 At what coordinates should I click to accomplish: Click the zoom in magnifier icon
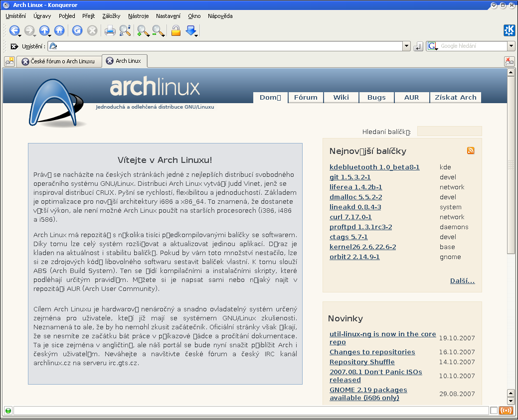click(x=143, y=31)
